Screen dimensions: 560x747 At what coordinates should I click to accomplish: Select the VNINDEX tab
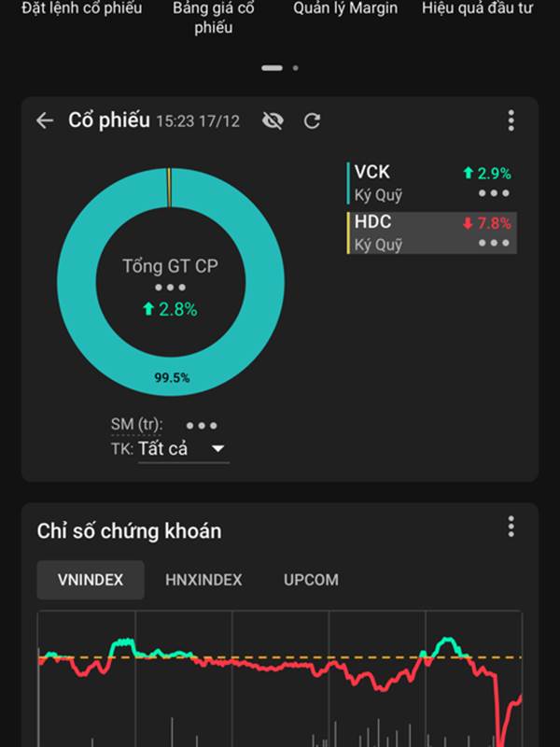point(91,580)
